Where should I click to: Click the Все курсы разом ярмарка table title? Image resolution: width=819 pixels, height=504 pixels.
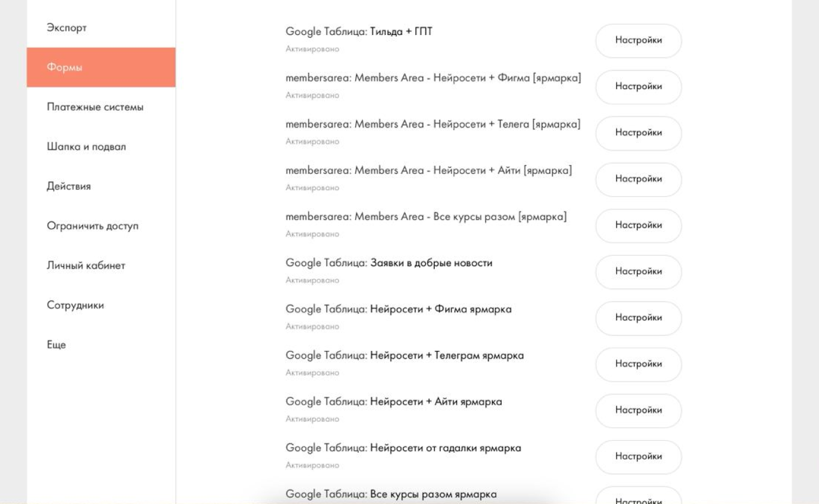tap(433, 494)
